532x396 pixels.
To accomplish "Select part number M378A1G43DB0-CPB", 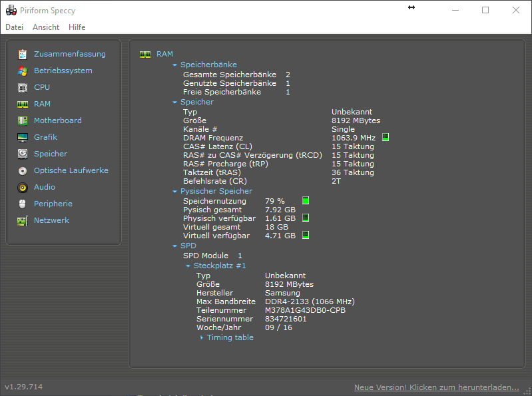I will pos(305,310).
